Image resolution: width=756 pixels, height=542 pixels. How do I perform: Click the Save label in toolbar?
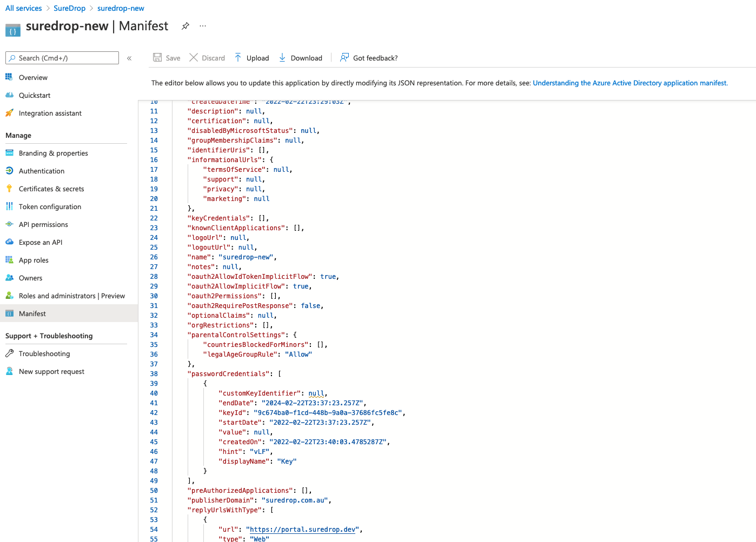tap(173, 58)
